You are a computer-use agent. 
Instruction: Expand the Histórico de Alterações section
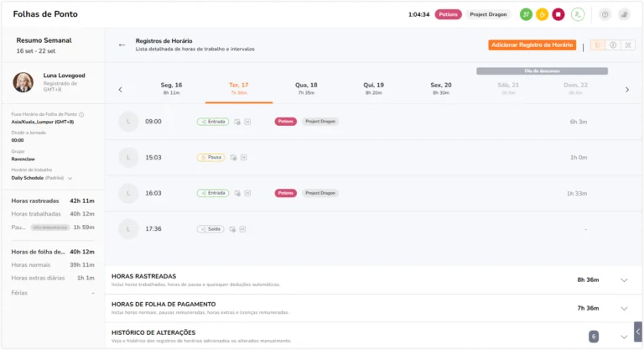pos(624,337)
